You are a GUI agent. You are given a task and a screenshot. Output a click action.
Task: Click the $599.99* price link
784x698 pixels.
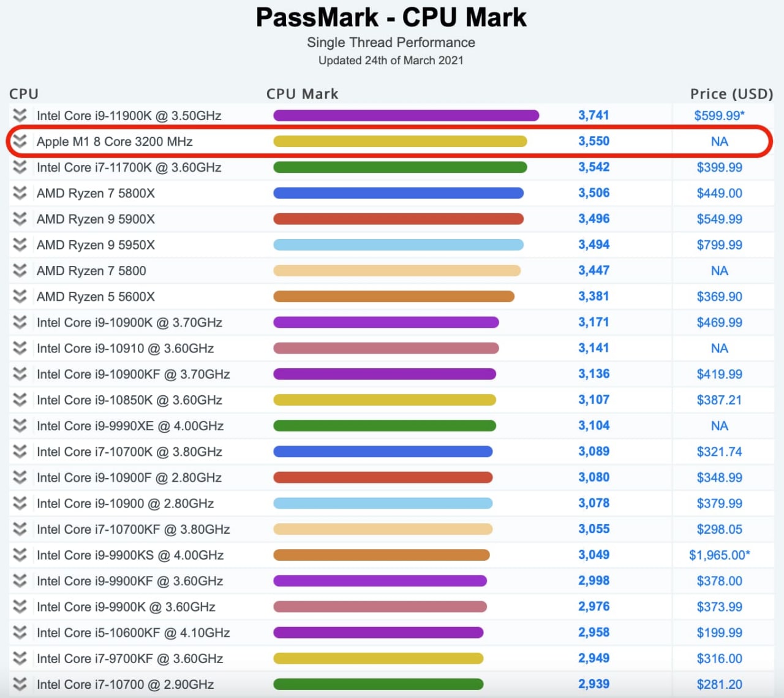click(x=719, y=116)
